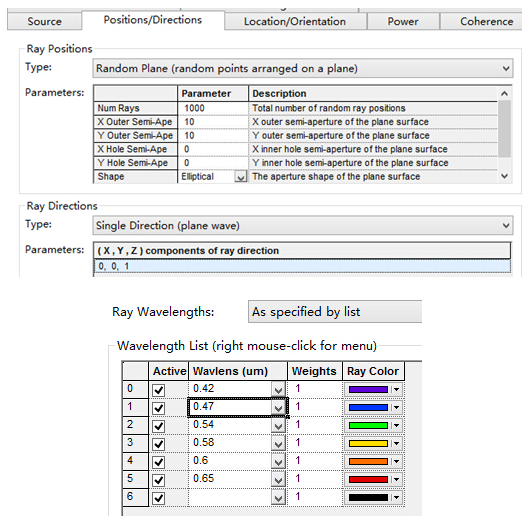Screen dimensions: 530x524
Task: Click the Active column header
Action: [169, 371]
